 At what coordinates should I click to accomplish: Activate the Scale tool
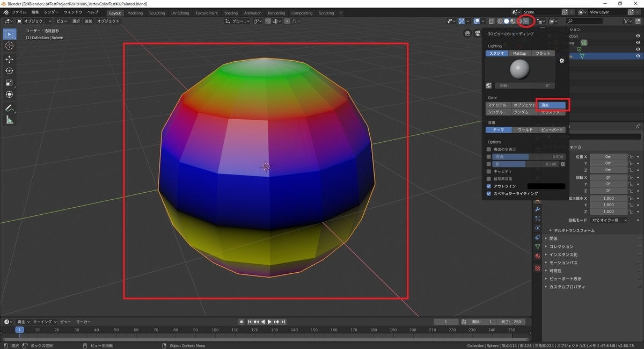coord(9,83)
